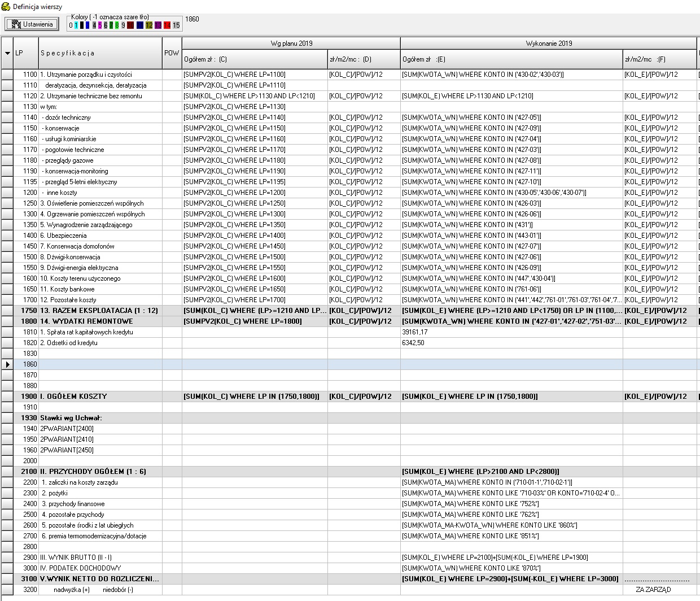Choose the dark green swatch 7
Image resolution: width=700 pixels, height=601 pixels.
[x=112, y=25]
